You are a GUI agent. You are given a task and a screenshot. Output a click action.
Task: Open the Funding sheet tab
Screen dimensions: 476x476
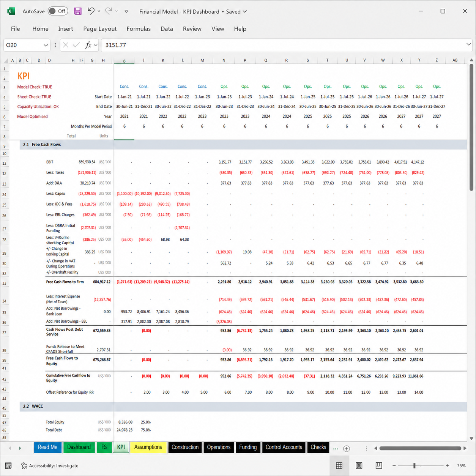click(x=248, y=447)
